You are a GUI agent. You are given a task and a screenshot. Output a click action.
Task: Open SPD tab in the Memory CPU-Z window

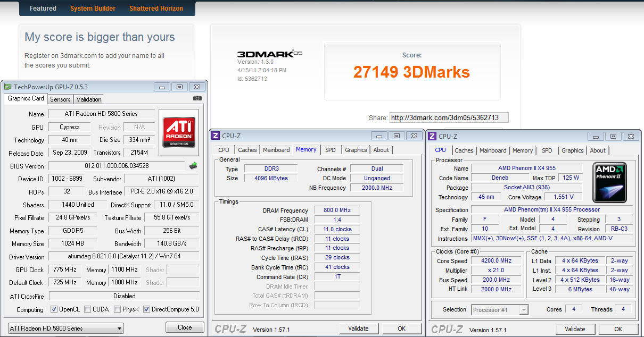(331, 150)
